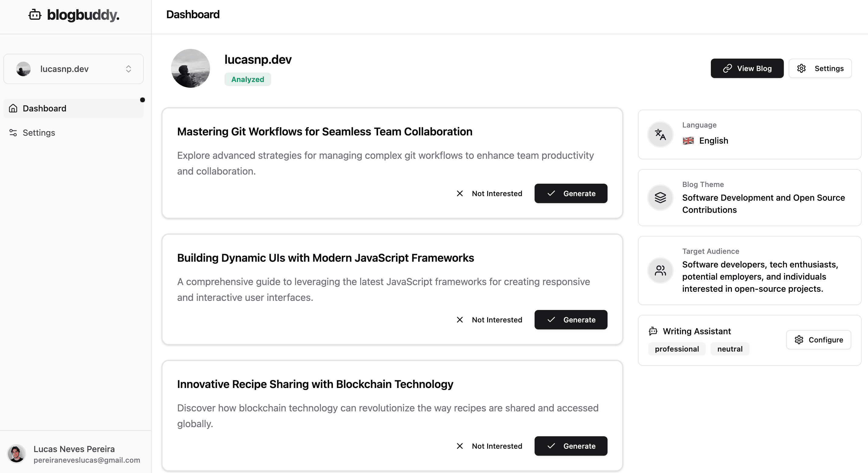This screenshot has height=473, width=868.
Task: Click the layers icon in the Blog Theme card
Action: (660, 198)
